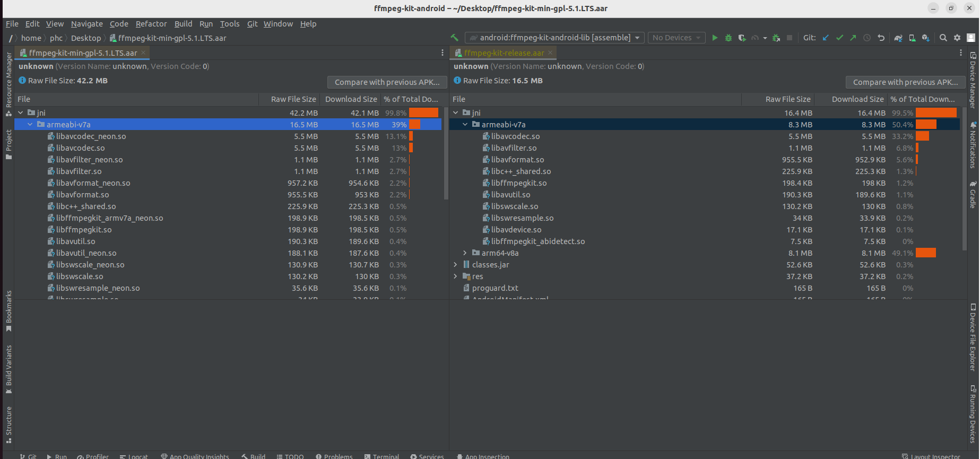The width and height of the screenshot is (980, 459).
Task: Collapse armeabi-v7a folder in left pane
Action: tap(30, 124)
